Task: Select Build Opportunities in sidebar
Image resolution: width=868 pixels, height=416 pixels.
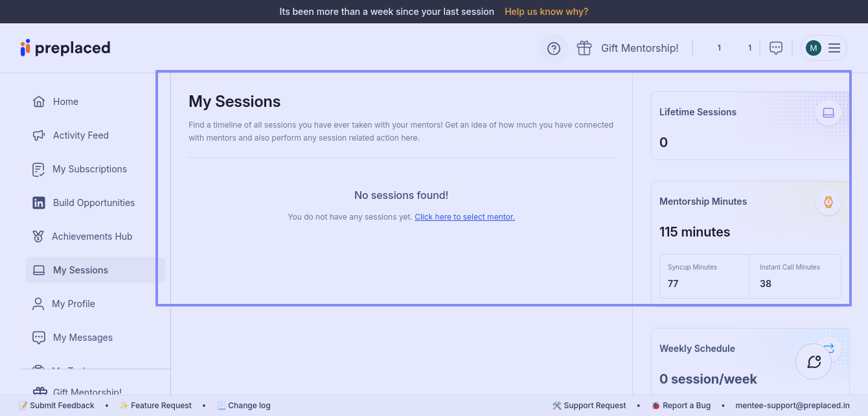Action: pos(93,203)
